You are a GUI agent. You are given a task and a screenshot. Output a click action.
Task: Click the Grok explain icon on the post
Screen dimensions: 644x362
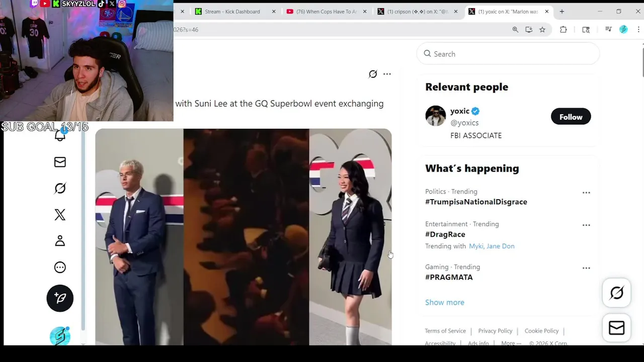(x=373, y=74)
